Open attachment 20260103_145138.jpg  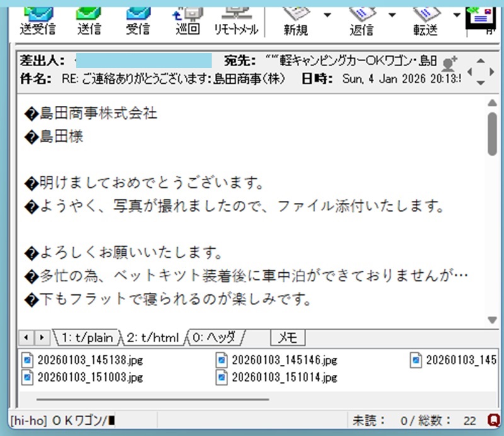coord(84,360)
